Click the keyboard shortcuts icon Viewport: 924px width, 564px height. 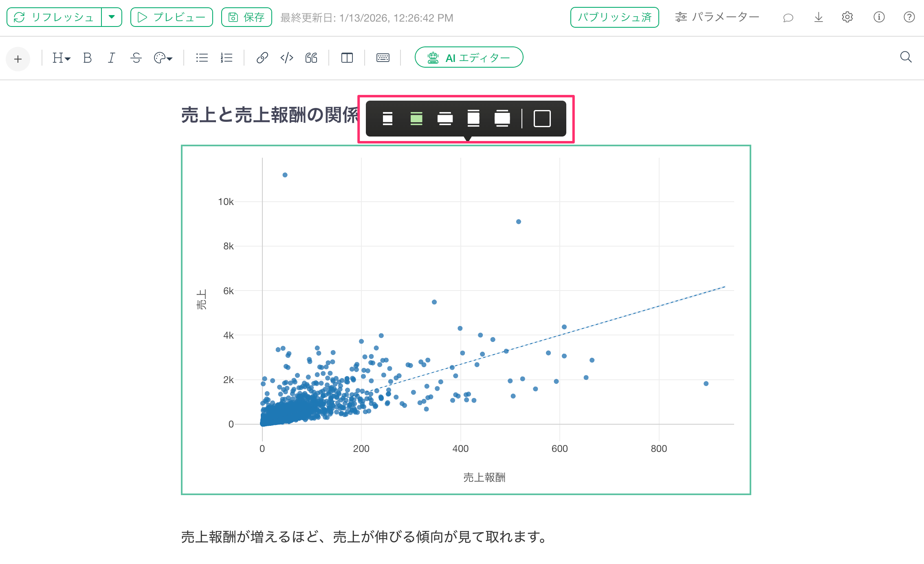click(383, 58)
